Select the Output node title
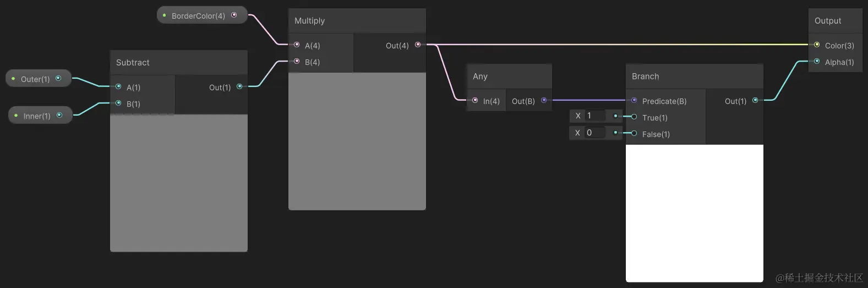This screenshot has width=868, height=288. point(828,20)
